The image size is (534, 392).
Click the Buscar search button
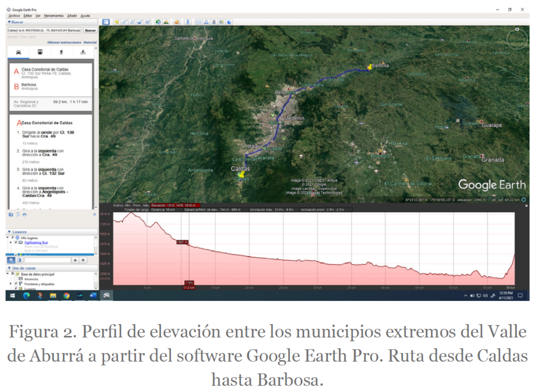tap(90, 30)
